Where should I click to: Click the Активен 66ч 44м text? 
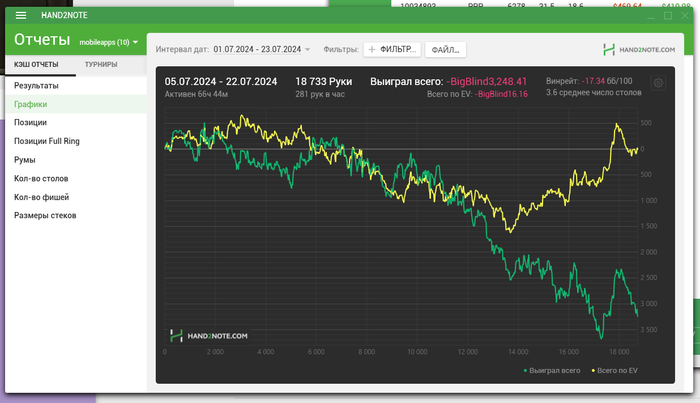tap(196, 94)
